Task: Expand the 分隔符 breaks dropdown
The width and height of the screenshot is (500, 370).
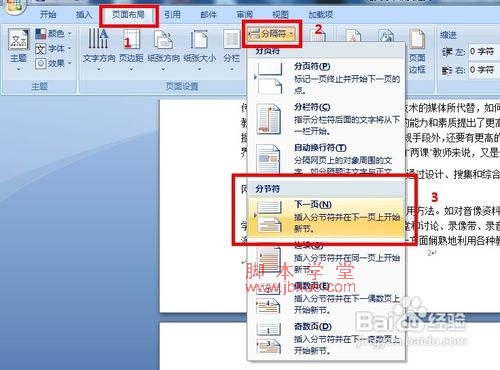Action: (271, 33)
